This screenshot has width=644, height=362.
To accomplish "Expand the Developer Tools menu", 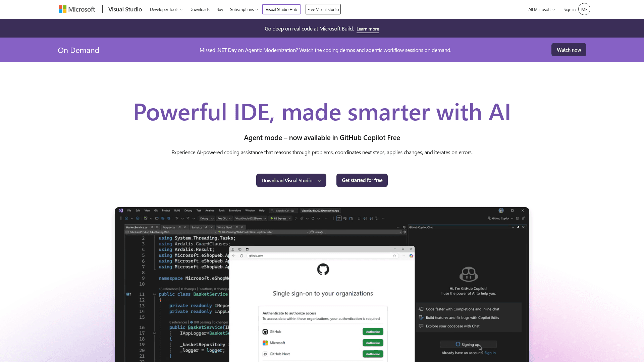I will [x=166, y=9].
